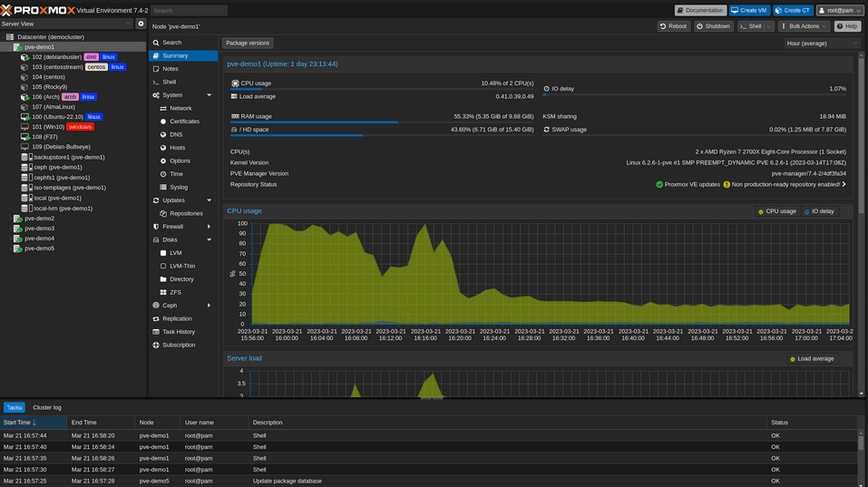
Task: Open LVM icon under Disks
Action: 163,253
